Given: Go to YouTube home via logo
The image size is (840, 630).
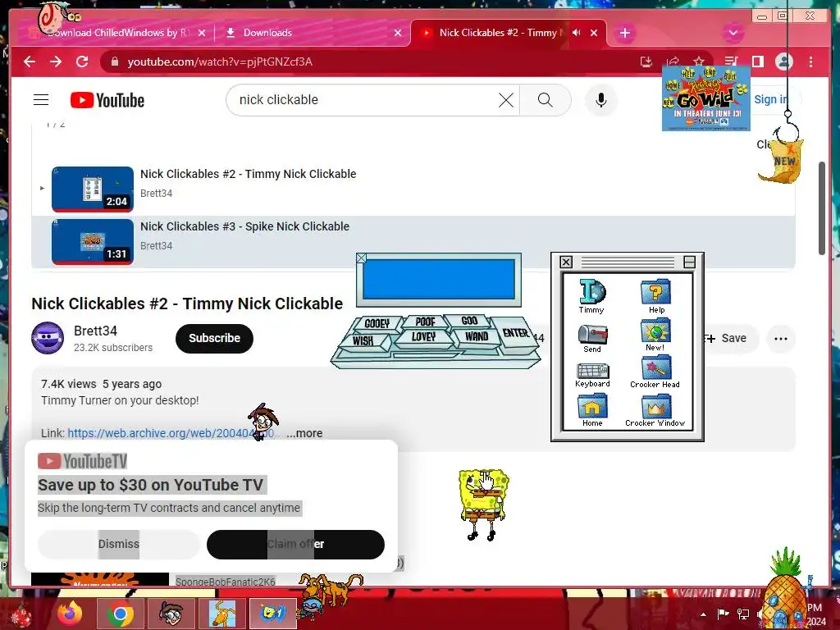Looking at the screenshot, I should click(107, 100).
